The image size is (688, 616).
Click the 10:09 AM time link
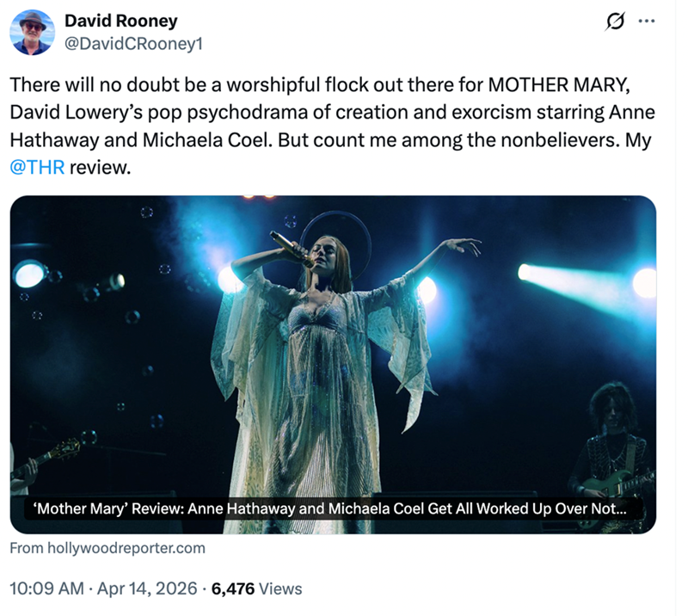[x=47, y=589]
